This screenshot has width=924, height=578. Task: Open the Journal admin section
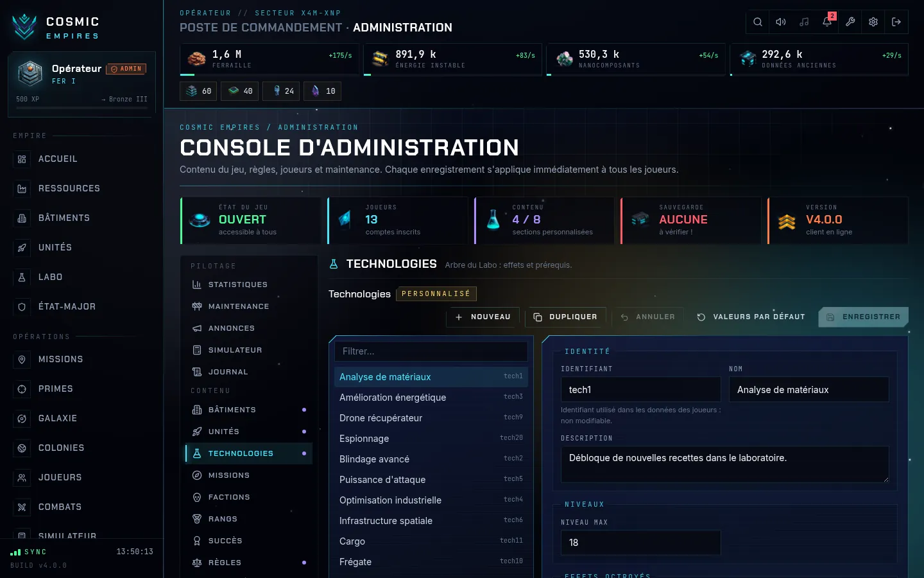pyautogui.click(x=249, y=372)
